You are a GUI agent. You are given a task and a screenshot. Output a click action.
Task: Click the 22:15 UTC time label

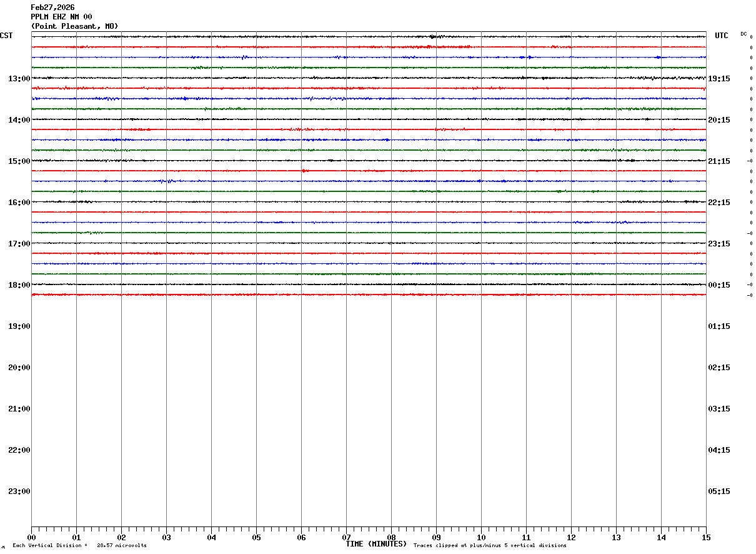pos(719,203)
